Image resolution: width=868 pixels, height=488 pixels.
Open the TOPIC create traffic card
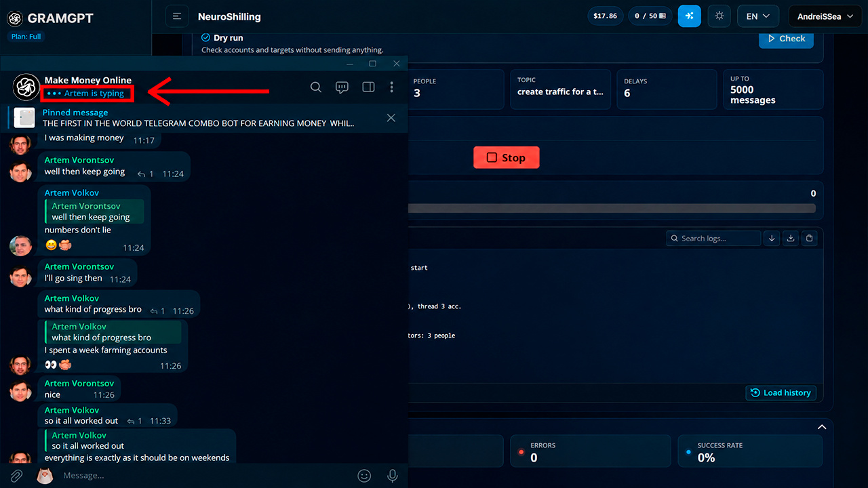tap(560, 89)
